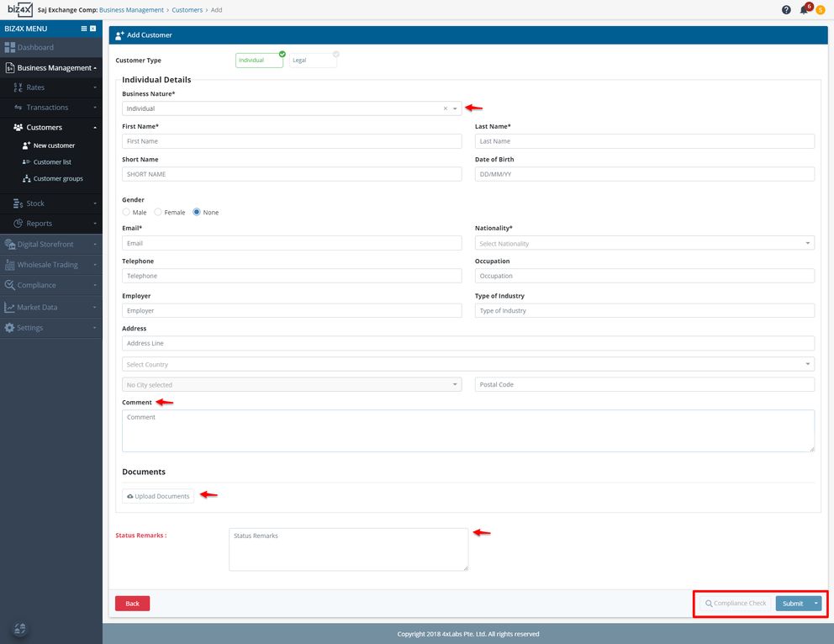Viewport: 834px width, 644px height.
Task: Open the Customers breadcrumb link
Action: click(187, 9)
